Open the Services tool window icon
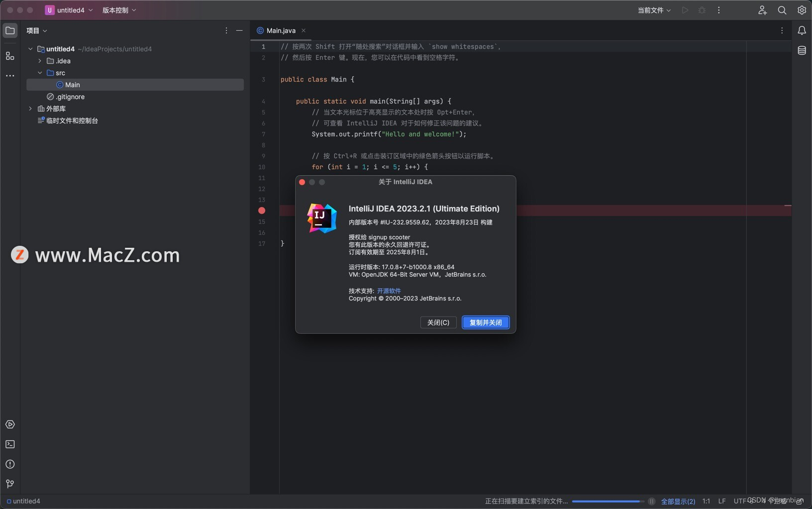Screen dimensions: 812x509 tap(10, 424)
